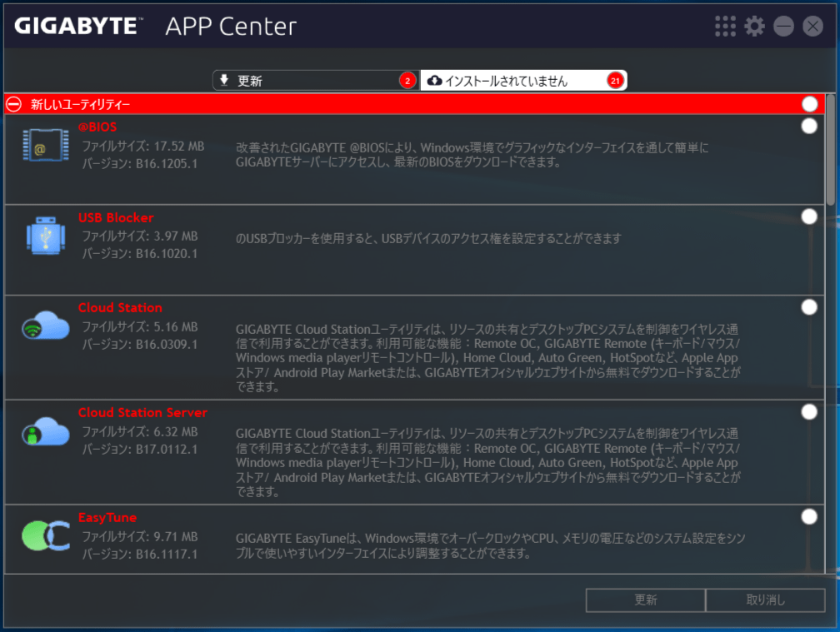Click the USB Blocker description text

[428, 238]
